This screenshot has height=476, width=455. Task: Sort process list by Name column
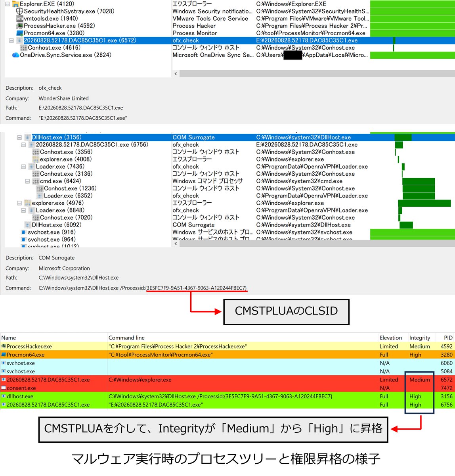54,338
